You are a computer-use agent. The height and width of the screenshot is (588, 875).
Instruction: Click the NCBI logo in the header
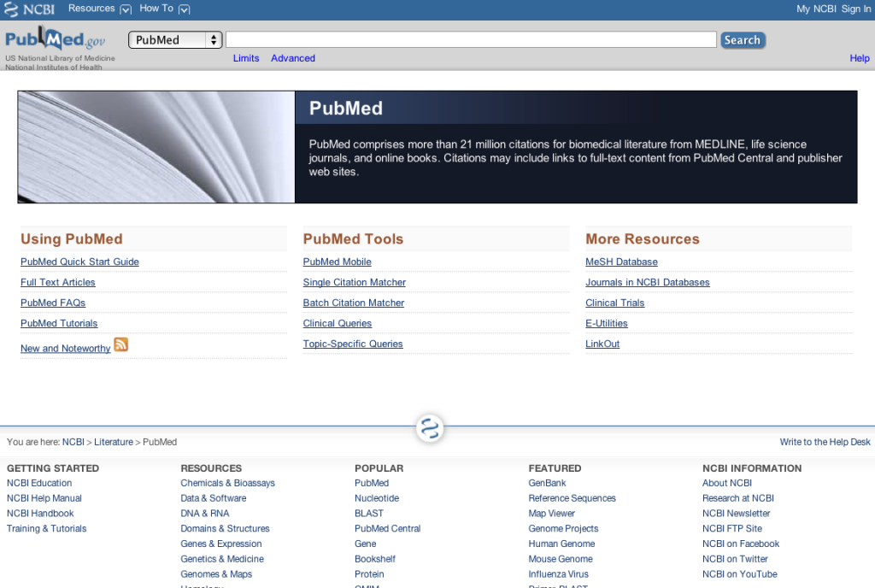[x=30, y=9]
